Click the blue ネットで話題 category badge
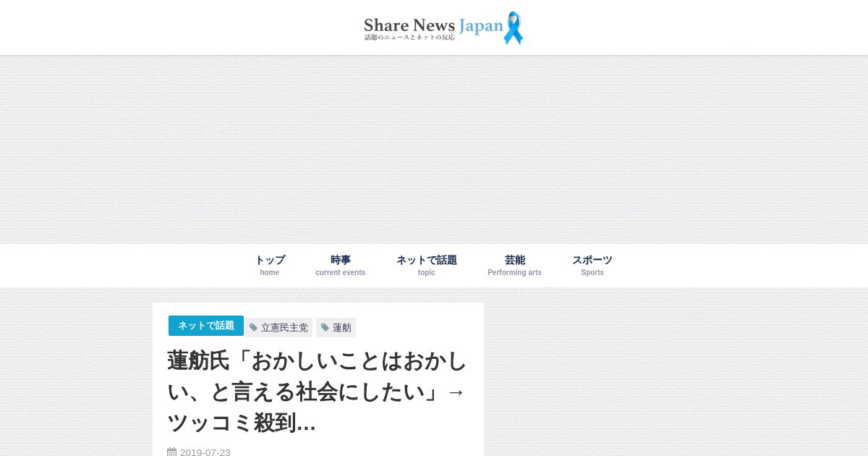This screenshot has width=868, height=456. tap(206, 326)
